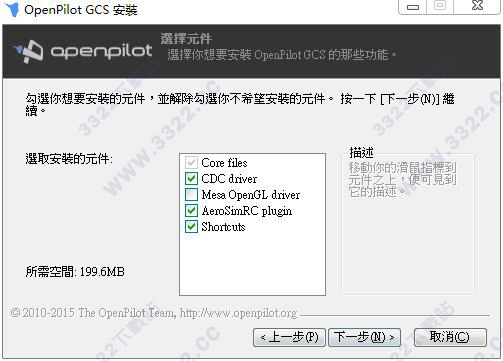Uncheck the AeroSimRC plugin checkbox
The height and width of the screenshot is (361, 503).
(x=191, y=211)
